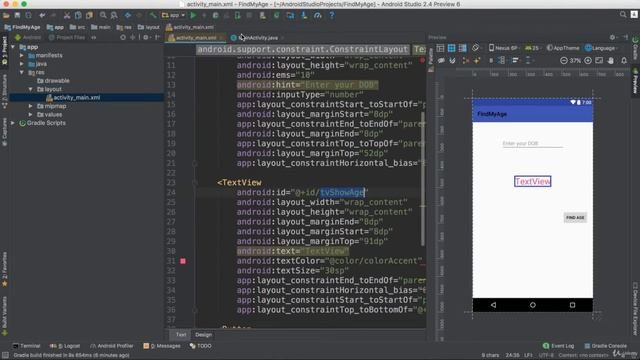This screenshot has width=640, height=360.
Task: Select the TextView in layout preview
Action: click(x=533, y=181)
